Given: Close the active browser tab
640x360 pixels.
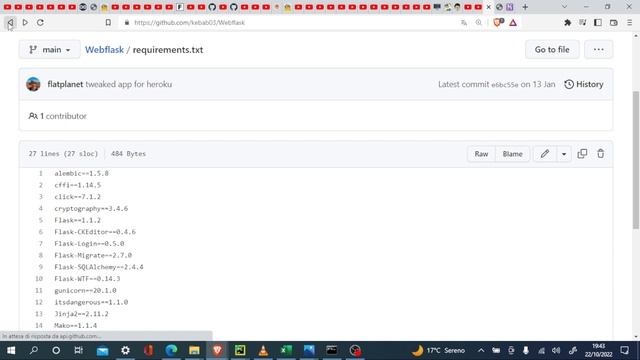Looking at the screenshot, I should tap(488, 7).
